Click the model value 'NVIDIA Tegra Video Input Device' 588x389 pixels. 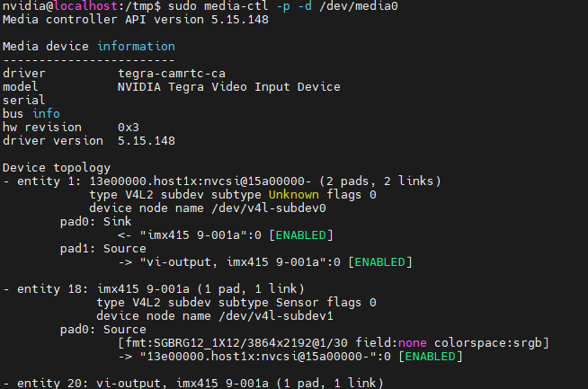(x=228, y=87)
